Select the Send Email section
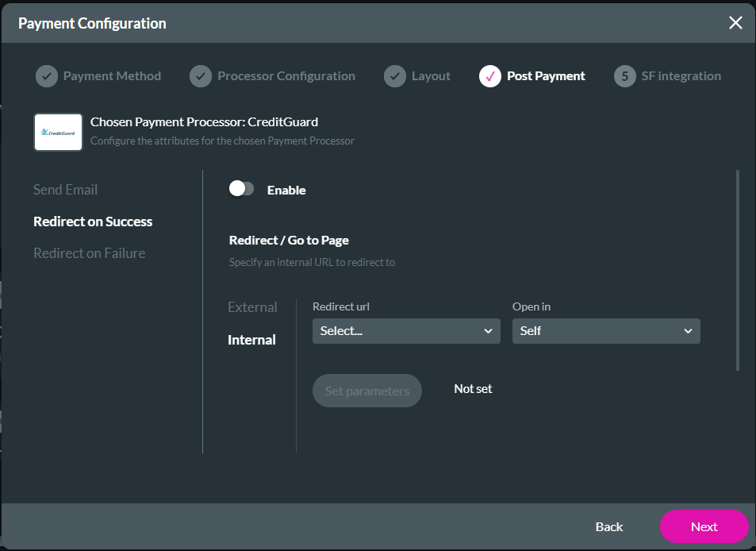 [x=66, y=190]
